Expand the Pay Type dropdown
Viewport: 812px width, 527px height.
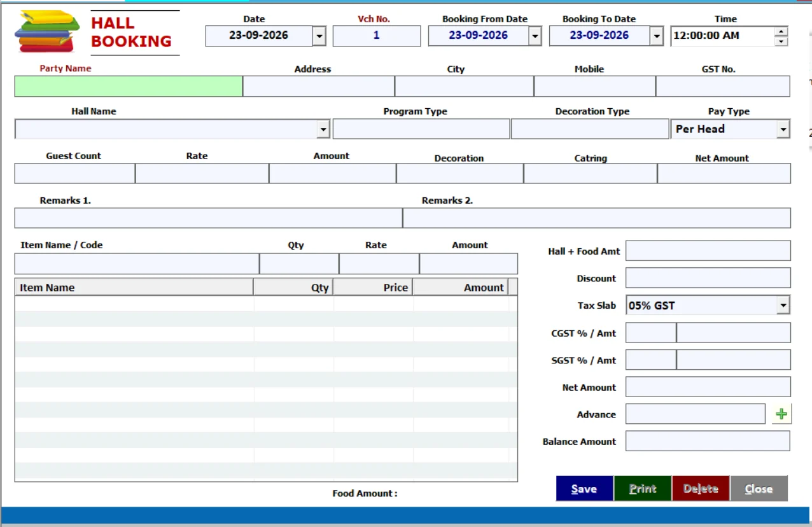click(x=783, y=129)
